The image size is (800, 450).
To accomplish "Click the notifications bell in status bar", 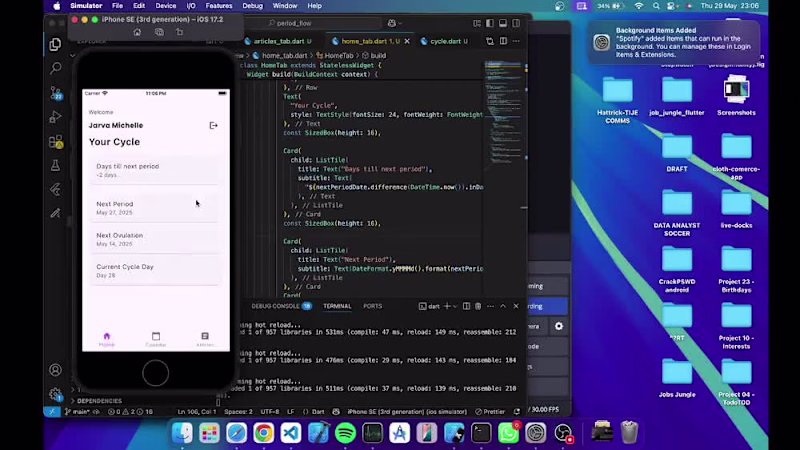I will [517, 412].
